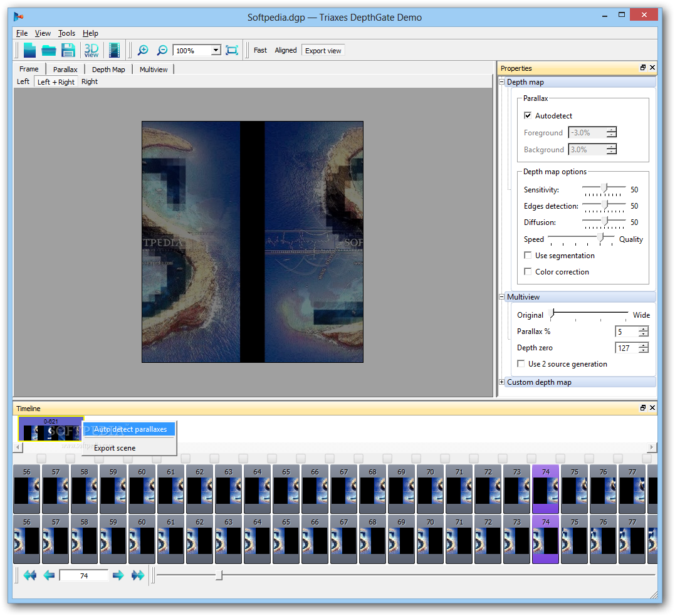Choose Auto detect parallaxes from the context menu
The image size is (675, 616).
point(129,429)
